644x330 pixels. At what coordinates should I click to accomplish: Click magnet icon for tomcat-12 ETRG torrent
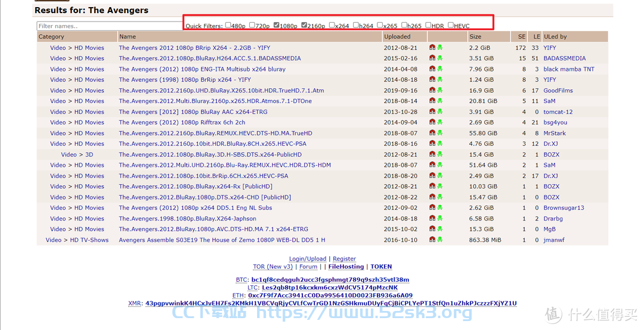432,111
